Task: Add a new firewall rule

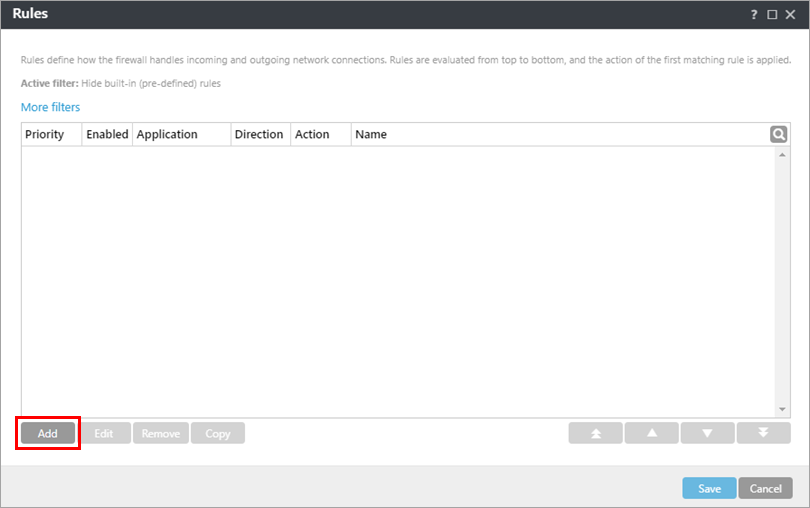Action: 48,433
